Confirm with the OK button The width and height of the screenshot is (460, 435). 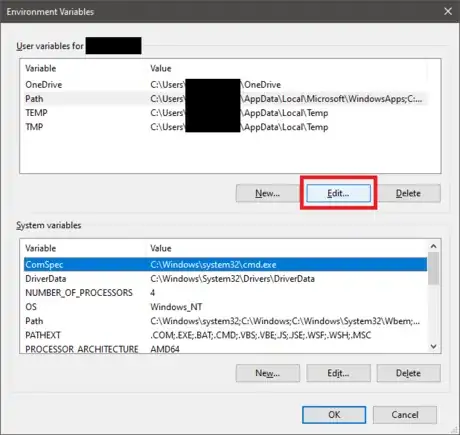334,415
